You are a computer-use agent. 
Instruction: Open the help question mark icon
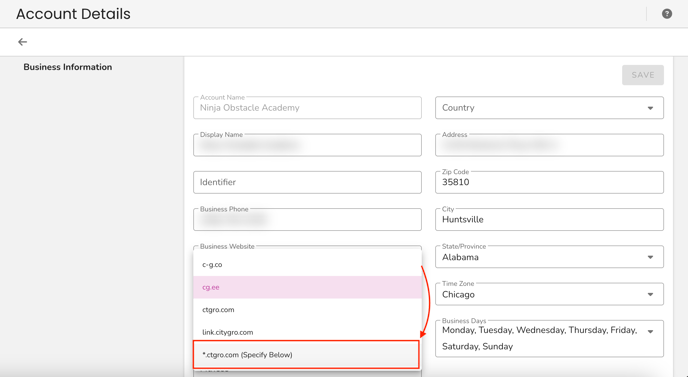point(666,14)
